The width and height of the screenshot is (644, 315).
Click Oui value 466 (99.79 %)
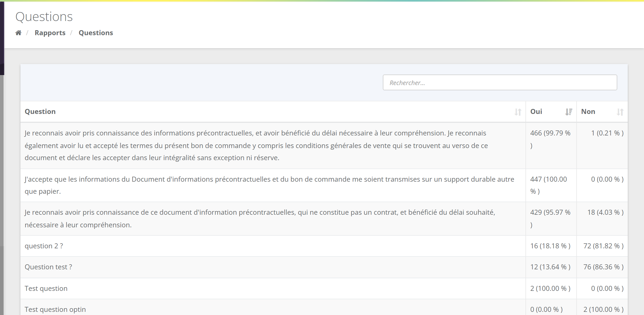pyautogui.click(x=550, y=139)
